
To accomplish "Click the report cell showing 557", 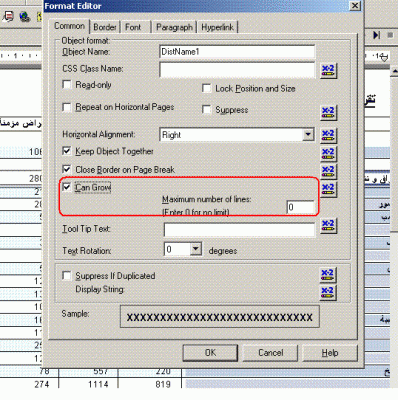I will point(101,371).
